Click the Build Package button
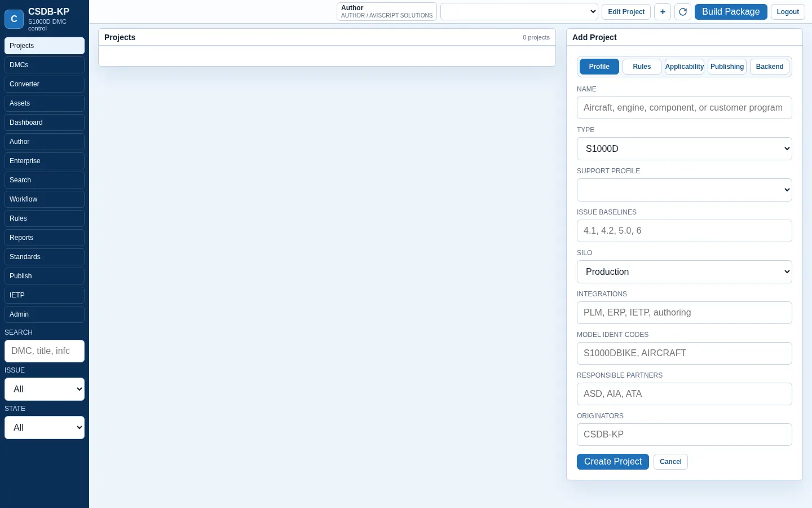Screen dimensions: 812x508 [x=731, y=12]
